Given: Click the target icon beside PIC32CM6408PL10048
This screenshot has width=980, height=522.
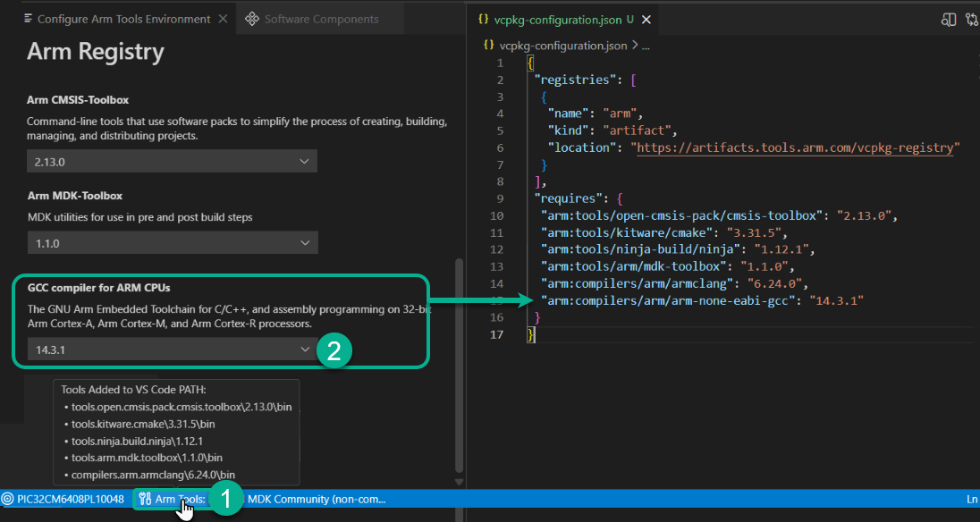Looking at the screenshot, I should point(8,499).
